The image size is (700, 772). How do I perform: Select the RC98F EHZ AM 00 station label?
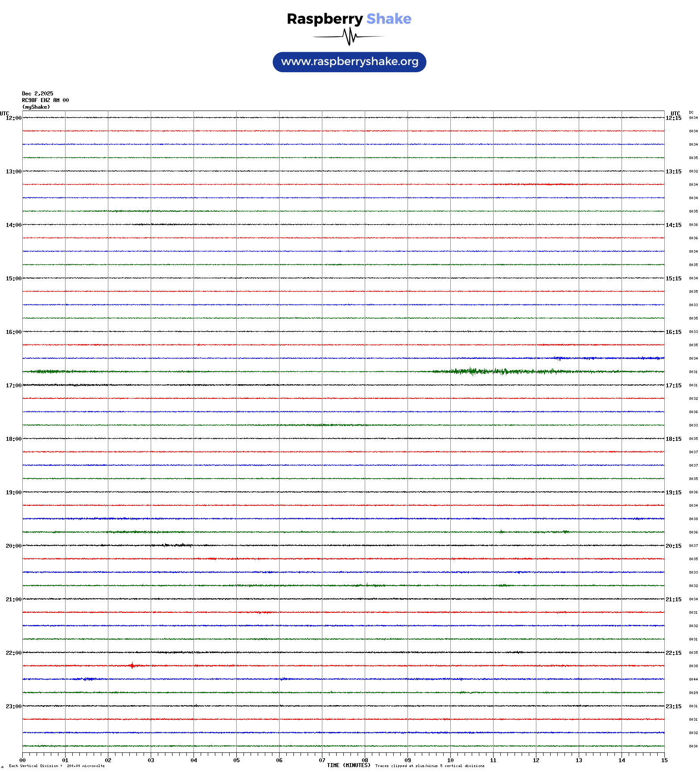coord(45,100)
